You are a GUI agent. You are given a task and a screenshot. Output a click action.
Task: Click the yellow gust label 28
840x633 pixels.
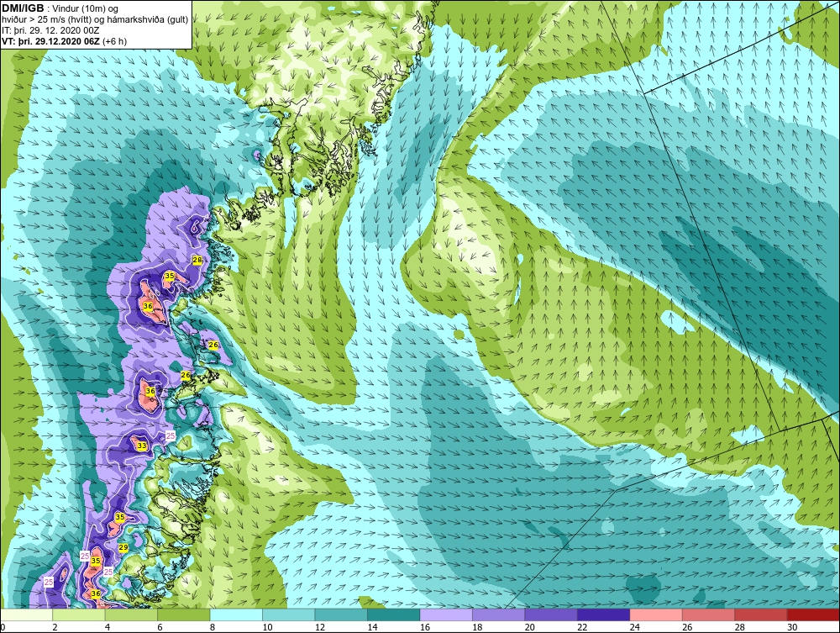[197, 260]
